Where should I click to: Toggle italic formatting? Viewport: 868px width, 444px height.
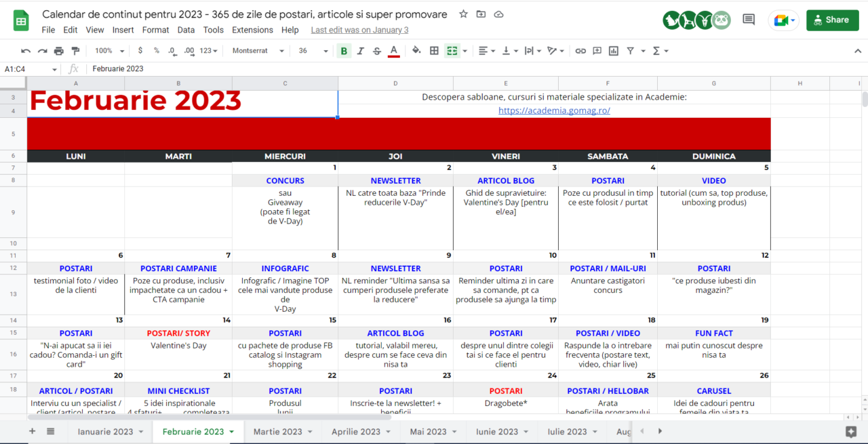[x=360, y=50]
